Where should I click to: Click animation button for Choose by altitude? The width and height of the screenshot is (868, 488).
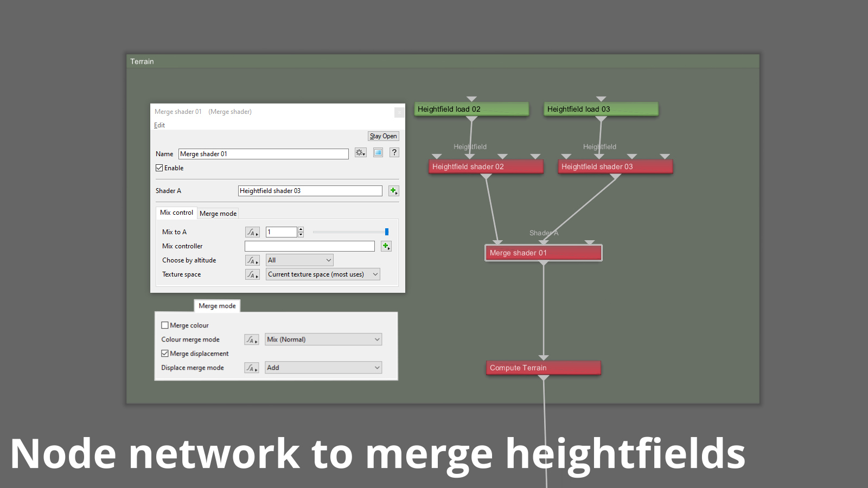[x=252, y=260]
